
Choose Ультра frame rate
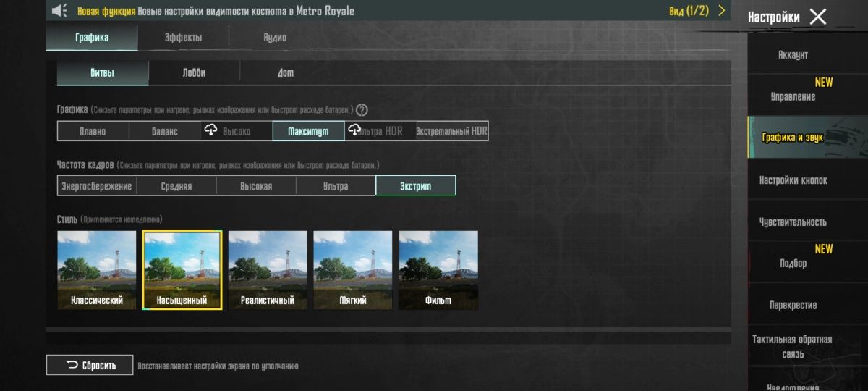pos(336,186)
